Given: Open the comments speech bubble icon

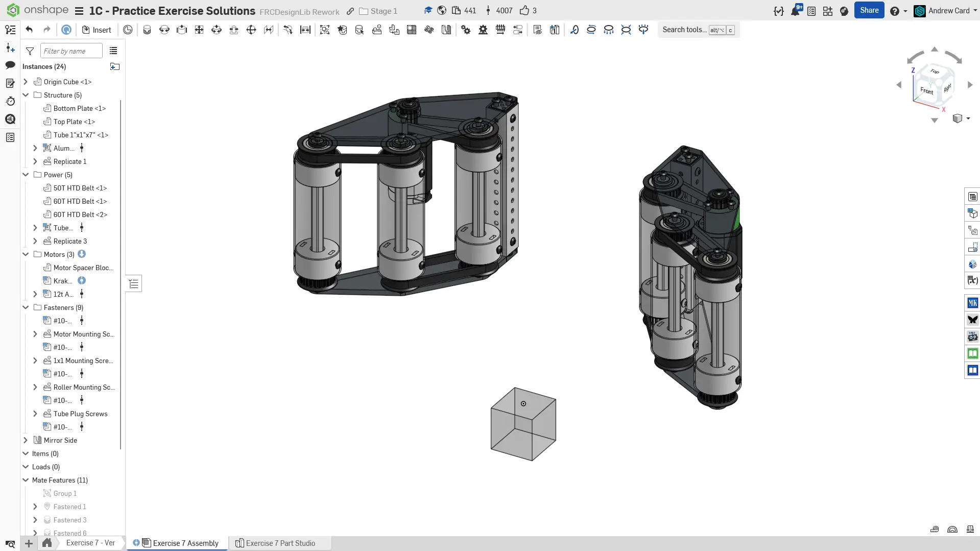Looking at the screenshot, I should [x=10, y=65].
